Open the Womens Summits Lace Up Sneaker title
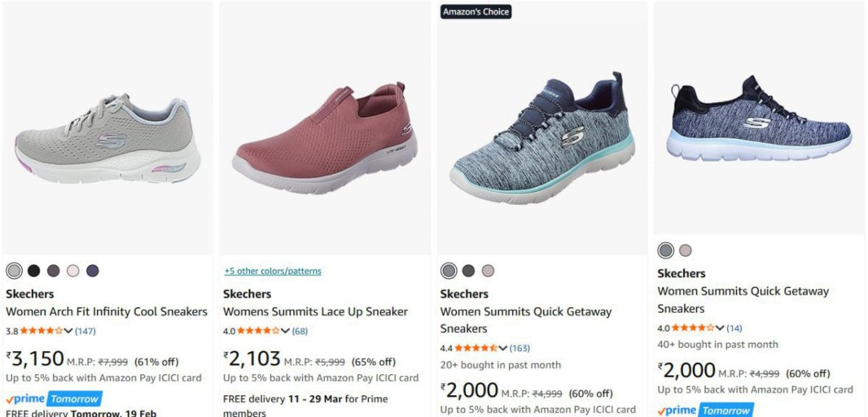Viewport: 868px width, 417px height. point(315,311)
